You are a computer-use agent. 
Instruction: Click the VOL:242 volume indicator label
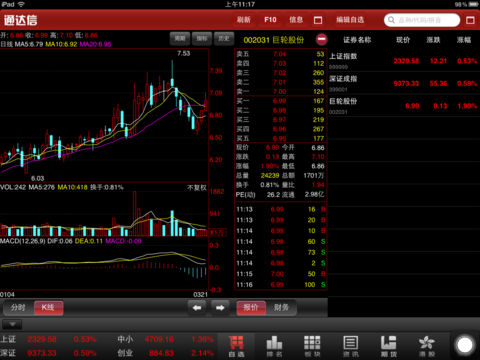pyautogui.click(x=13, y=187)
